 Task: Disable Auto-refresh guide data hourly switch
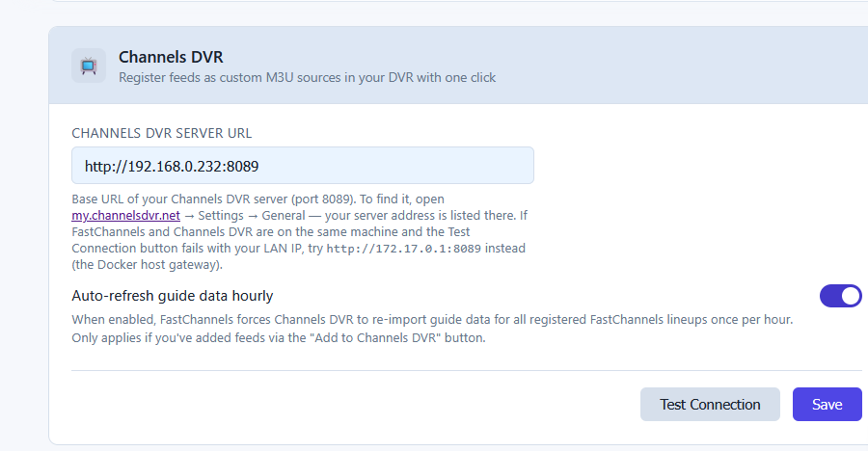pyautogui.click(x=840, y=296)
